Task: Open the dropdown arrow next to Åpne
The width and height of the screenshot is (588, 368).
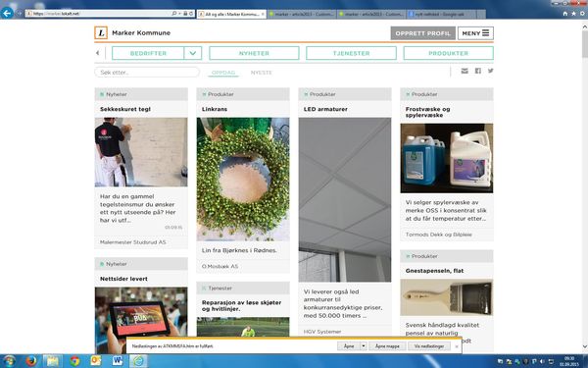Action: tap(364, 346)
